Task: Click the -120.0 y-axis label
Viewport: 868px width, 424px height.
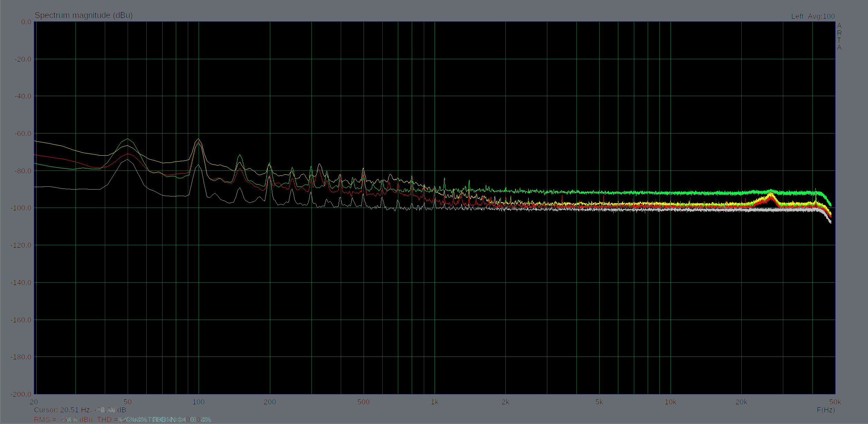Action: click(x=21, y=245)
